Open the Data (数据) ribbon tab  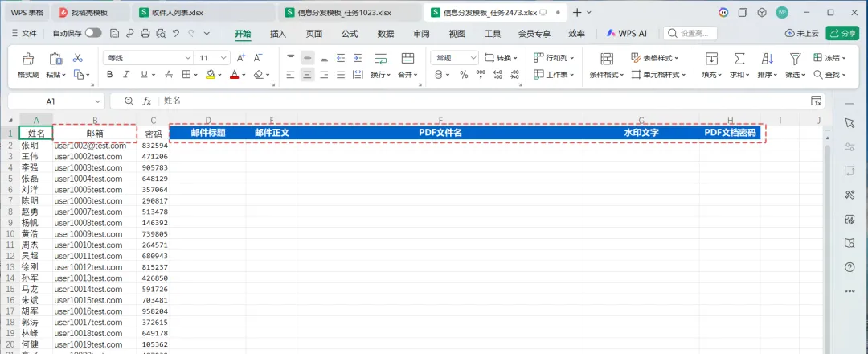(386, 34)
